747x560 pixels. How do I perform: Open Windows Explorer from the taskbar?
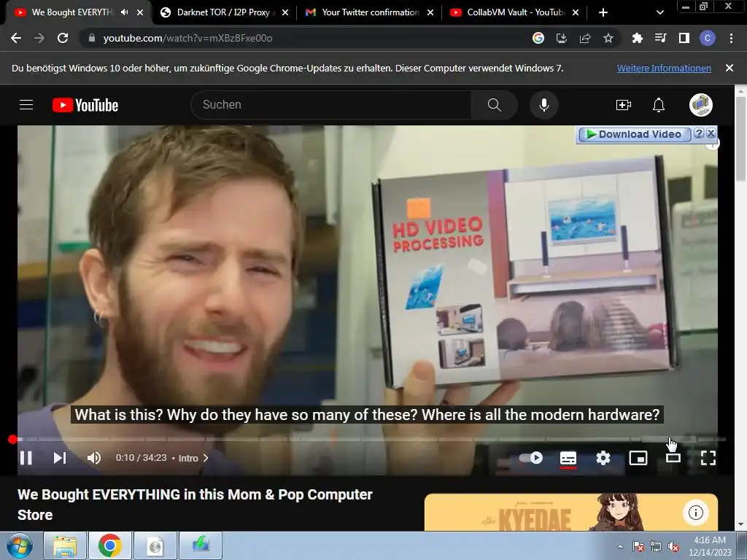tap(65, 545)
